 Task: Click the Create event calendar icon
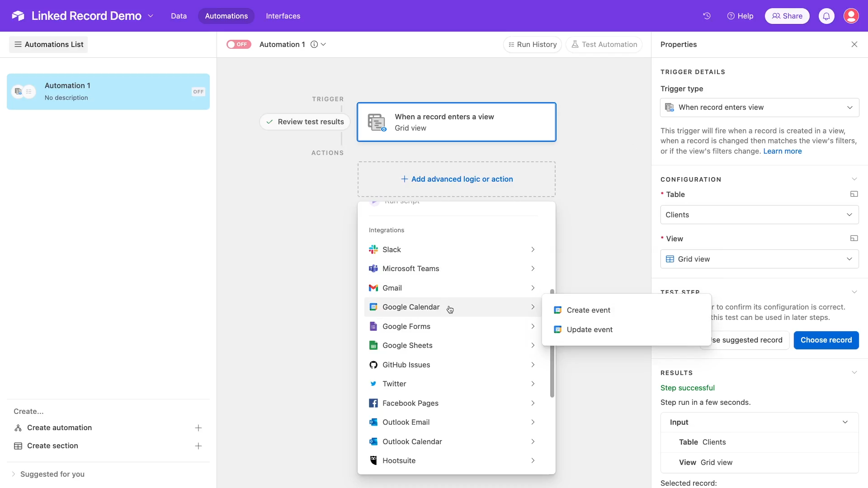point(558,310)
